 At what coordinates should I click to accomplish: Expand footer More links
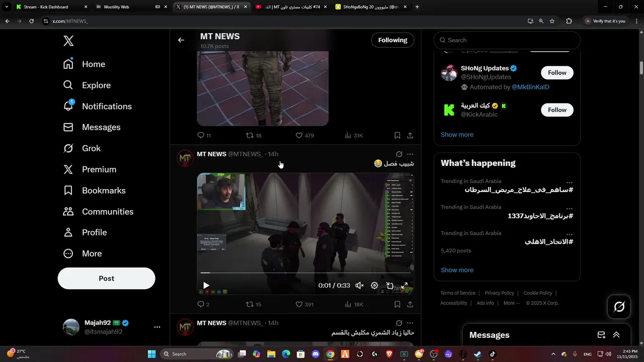tap(511, 303)
